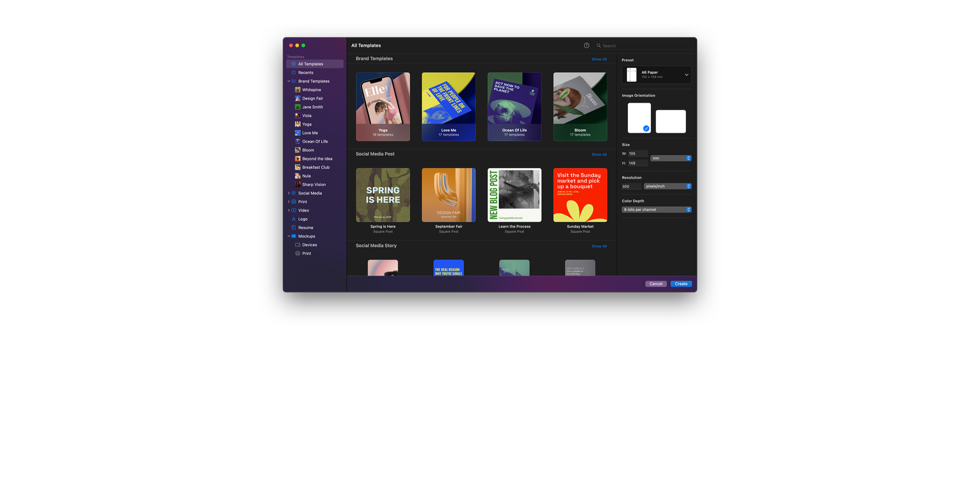Expand the Print category in sidebar

click(289, 202)
